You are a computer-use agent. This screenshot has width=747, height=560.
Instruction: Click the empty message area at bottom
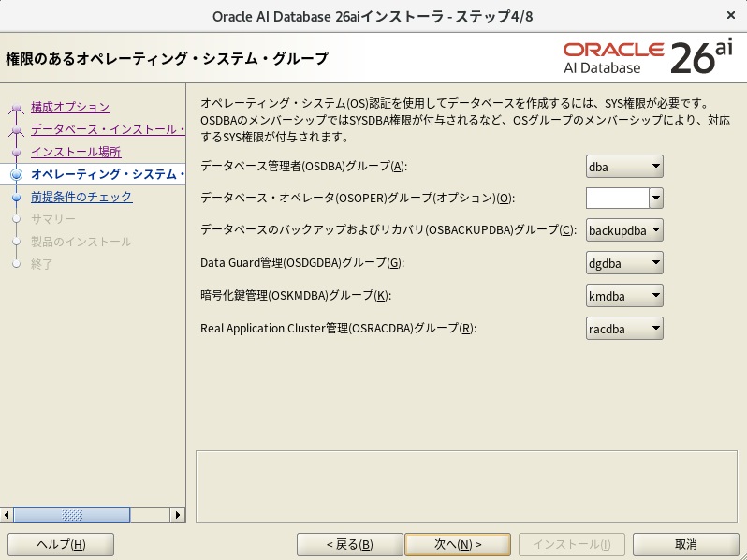tap(466, 487)
